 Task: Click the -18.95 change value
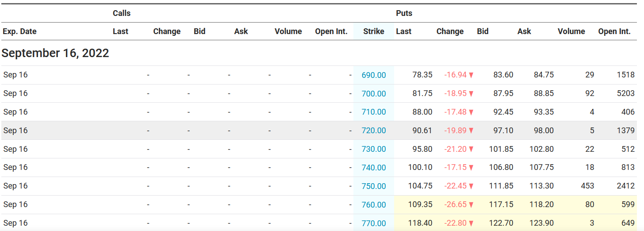coord(456,93)
